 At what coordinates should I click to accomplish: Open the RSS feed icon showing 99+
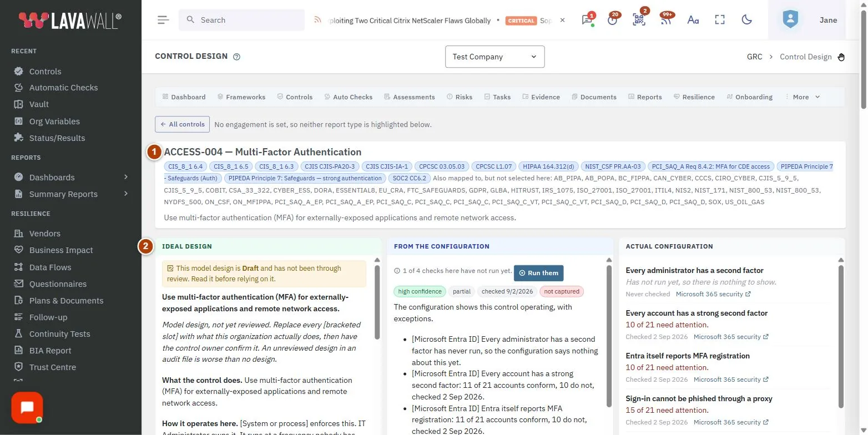pos(666,20)
